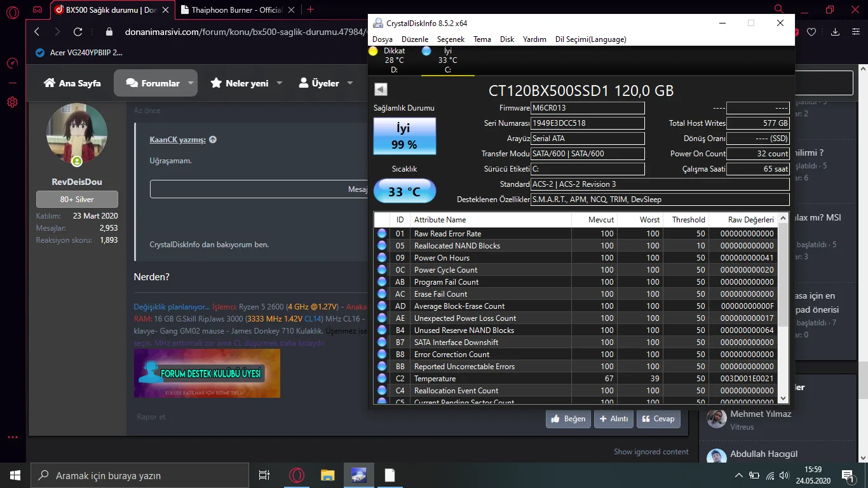Click the Forum Destek Kulübü Üyesi banner
The width and height of the screenshot is (868, 488).
pos(207,373)
